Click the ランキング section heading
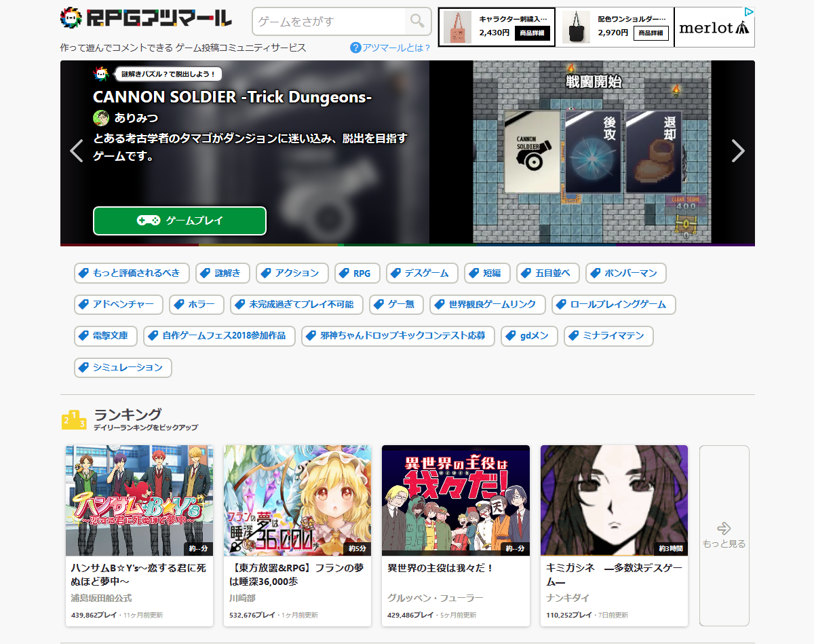The height and width of the screenshot is (644, 814). coord(128,415)
